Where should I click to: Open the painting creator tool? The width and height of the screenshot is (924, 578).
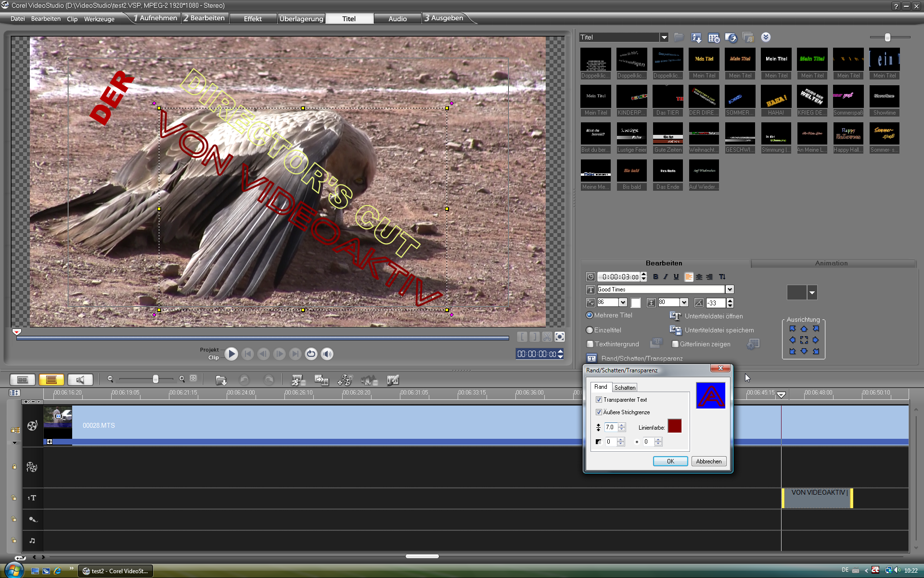(393, 380)
